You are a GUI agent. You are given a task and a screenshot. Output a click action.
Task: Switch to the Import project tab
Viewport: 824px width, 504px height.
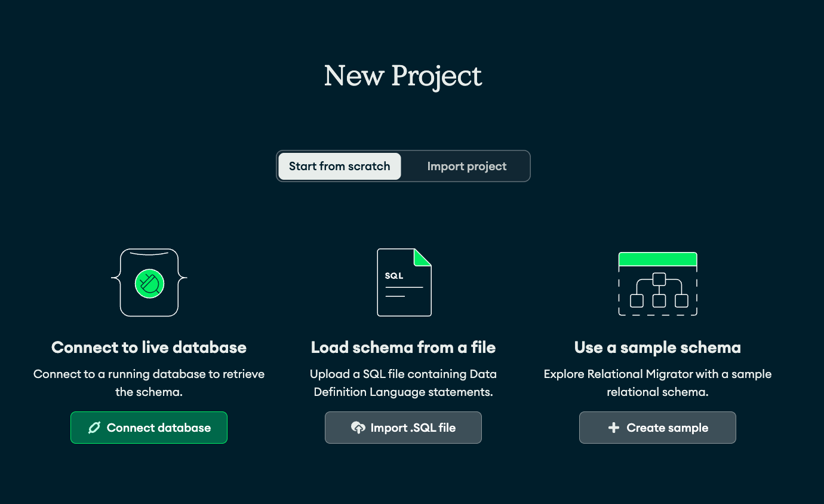click(x=466, y=166)
